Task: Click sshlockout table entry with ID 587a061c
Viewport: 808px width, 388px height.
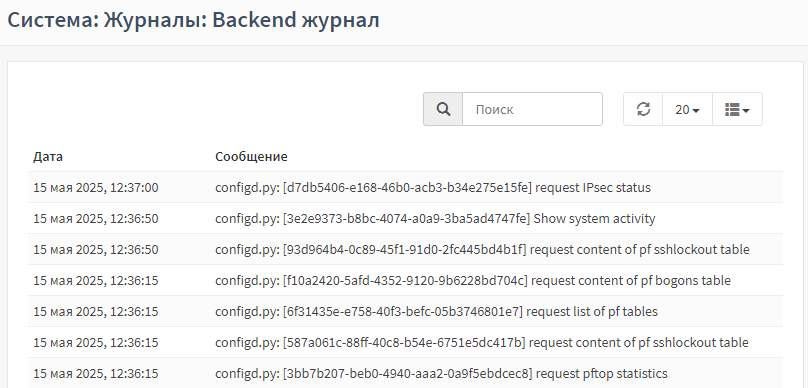Action: click(482, 342)
